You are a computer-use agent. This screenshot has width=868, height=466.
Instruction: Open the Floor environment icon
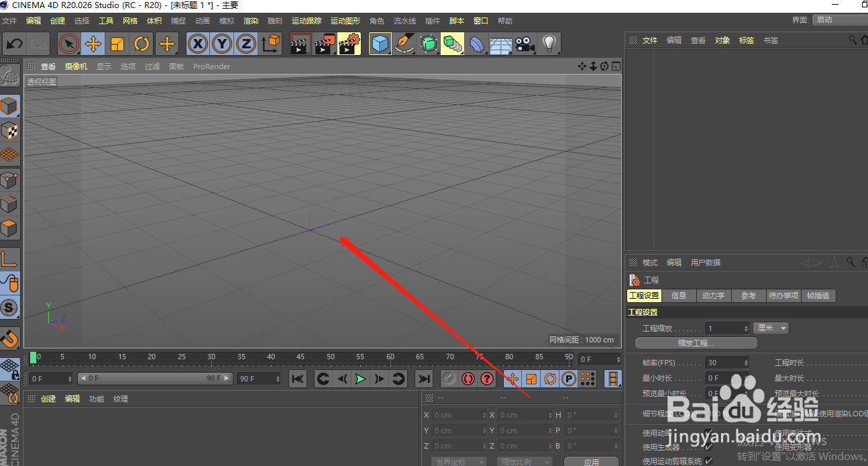point(500,45)
